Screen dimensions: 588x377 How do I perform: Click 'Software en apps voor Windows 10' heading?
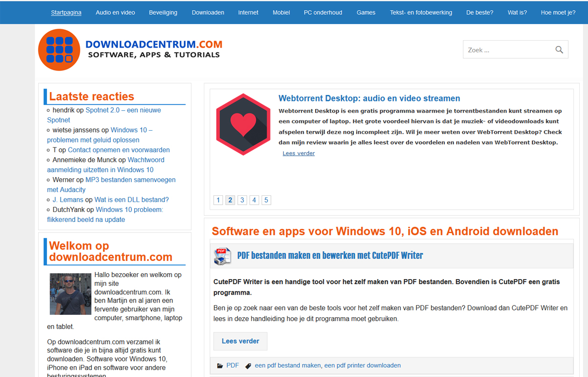(x=385, y=231)
